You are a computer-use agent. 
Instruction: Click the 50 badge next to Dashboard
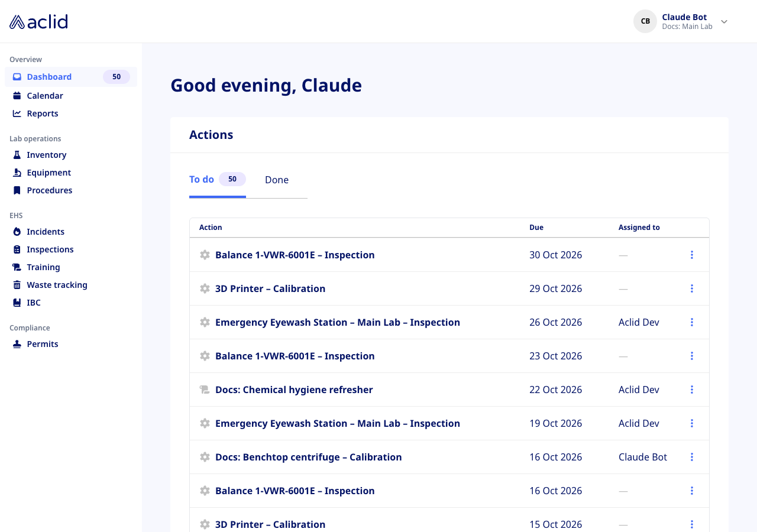[x=117, y=77]
